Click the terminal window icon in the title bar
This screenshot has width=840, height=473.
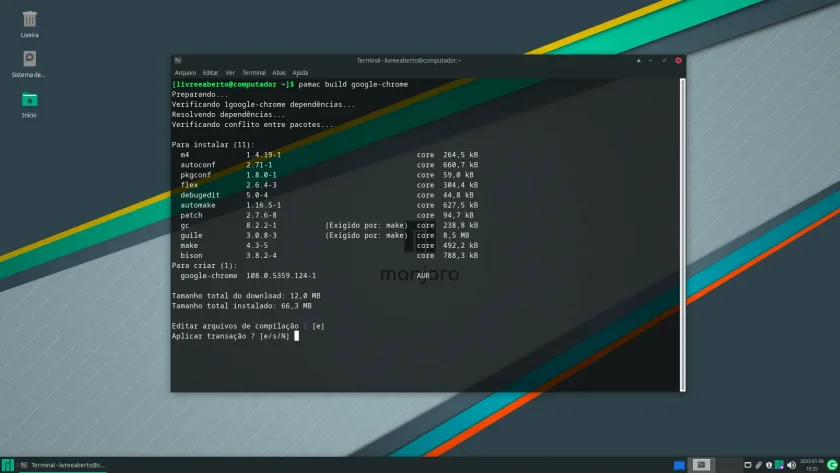[178, 61]
